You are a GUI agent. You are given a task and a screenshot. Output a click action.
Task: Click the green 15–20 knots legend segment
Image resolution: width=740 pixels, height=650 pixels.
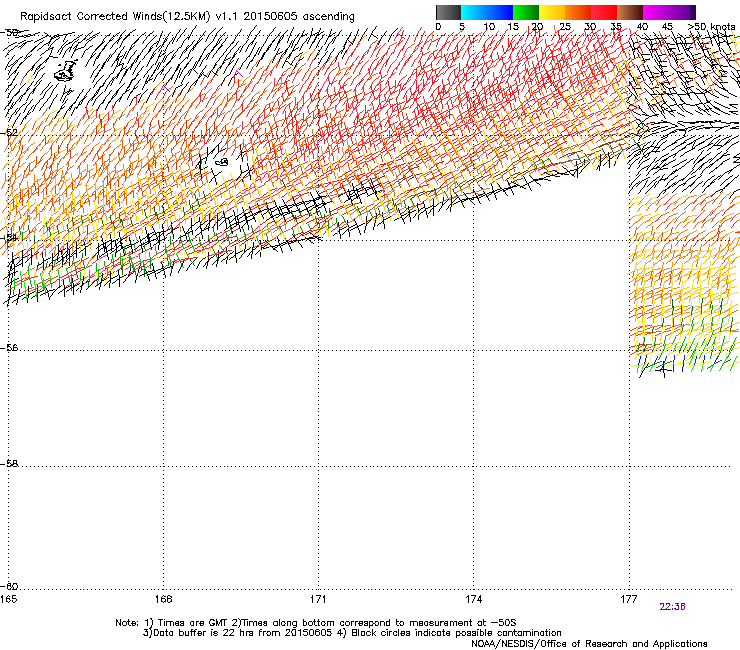click(x=526, y=12)
